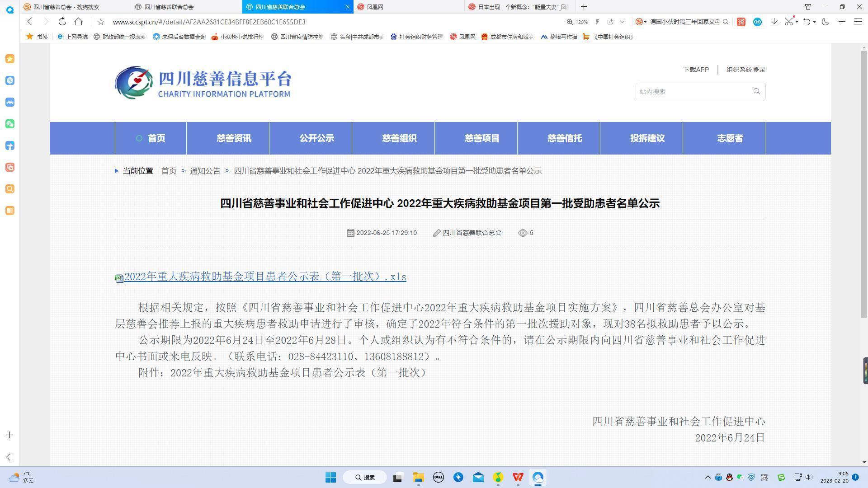The height and width of the screenshot is (488, 868).
Task: Click the 站内搜索 input field
Action: click(x=692, y=92)
